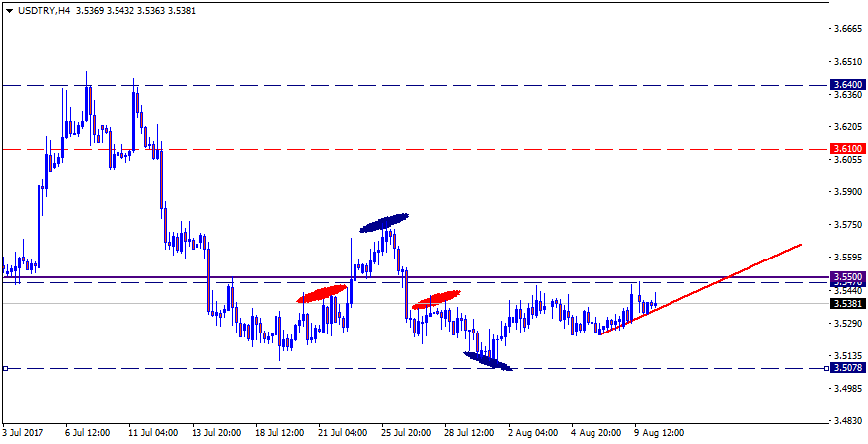
Task: Select the navy ellipse near the 25 Jul peak
Action: click(385, 223)
